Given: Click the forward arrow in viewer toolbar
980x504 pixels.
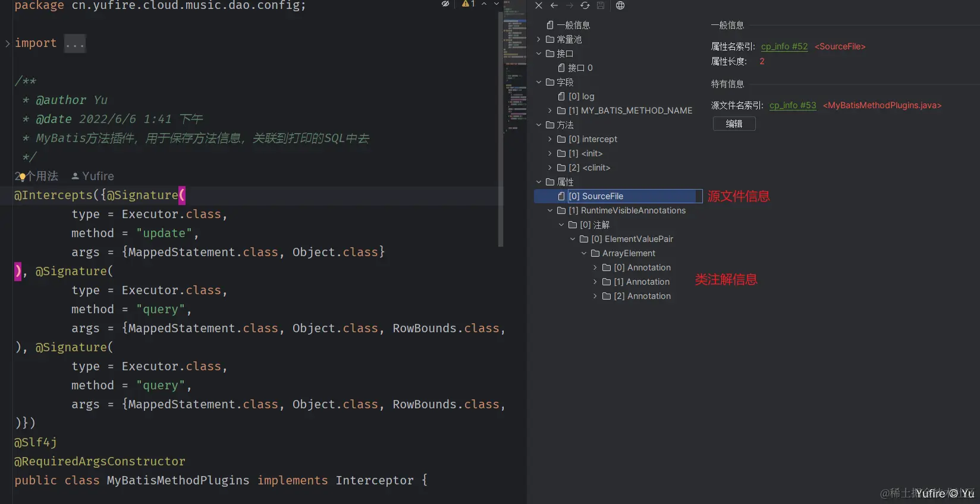Looking at the screenshot, I should (x=570, y=5).
